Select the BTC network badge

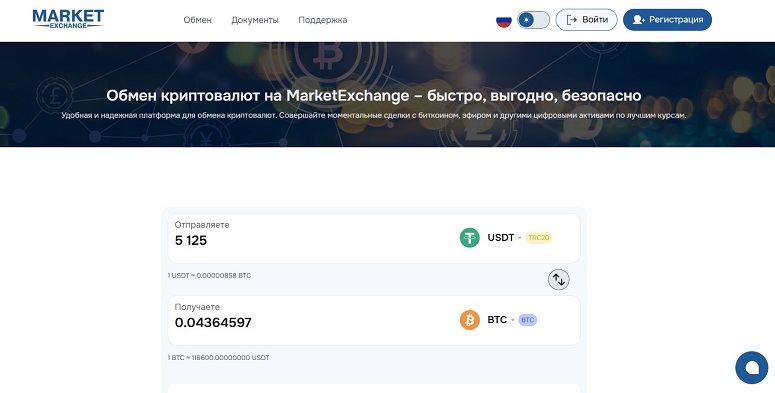click(527, 320)
